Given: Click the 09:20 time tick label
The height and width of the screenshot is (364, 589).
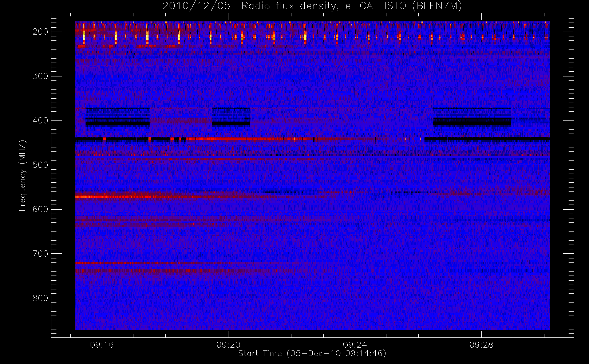Looking at the screenshot, I should click(x=228, y=345).
